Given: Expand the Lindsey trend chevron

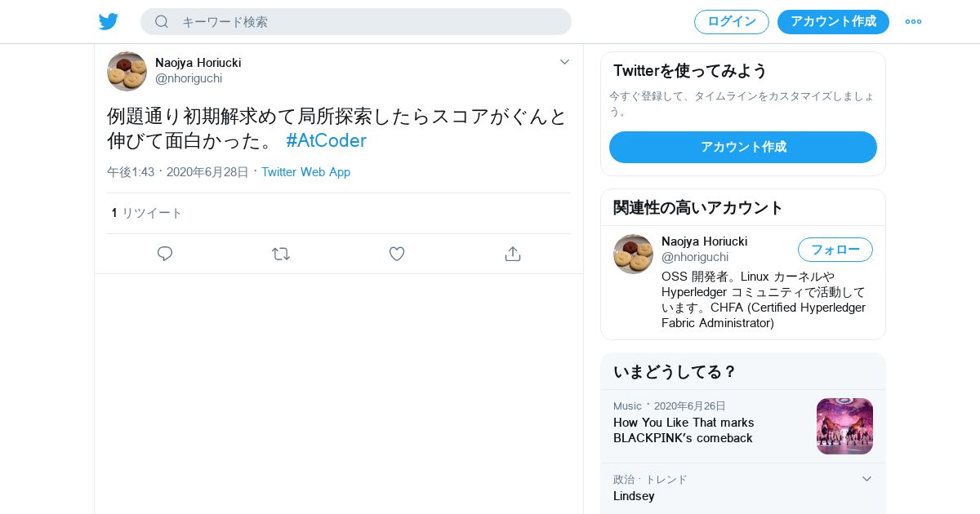Looking at the screenshot, I should 866,479.
